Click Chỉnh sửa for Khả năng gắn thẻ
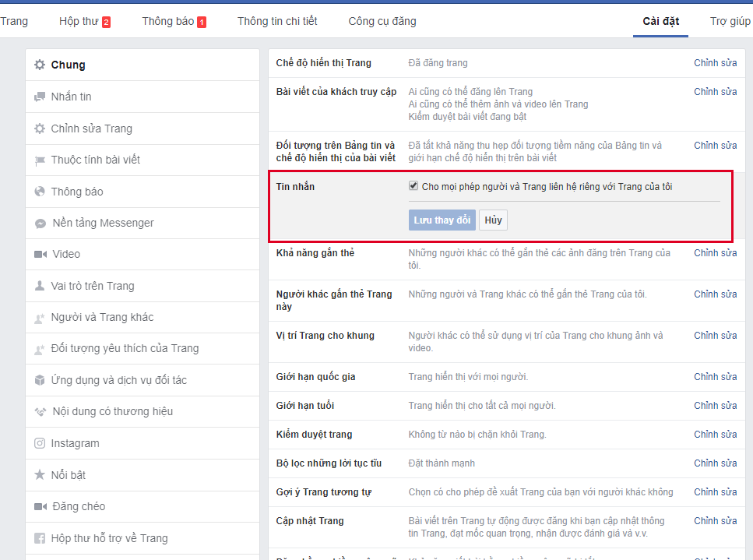This screenshot has height=560, width=753. tap(715, 253)
